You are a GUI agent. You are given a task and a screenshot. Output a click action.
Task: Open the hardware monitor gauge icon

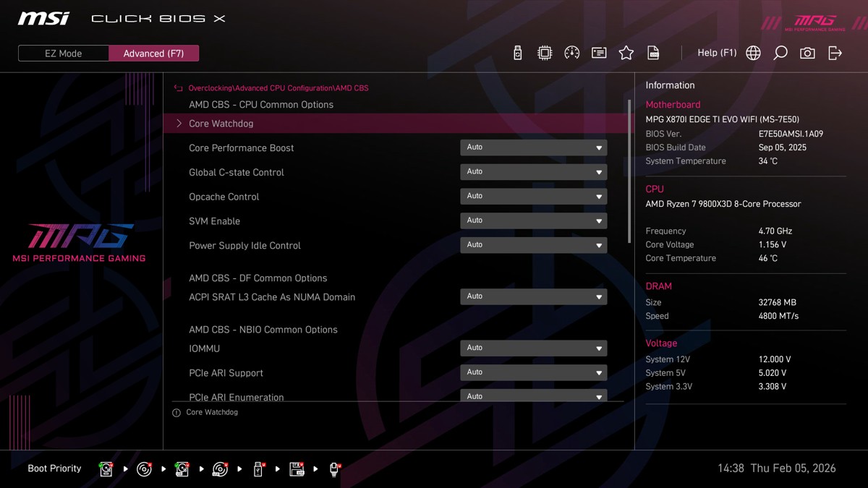pyautogui.click(x=571, y=53)
